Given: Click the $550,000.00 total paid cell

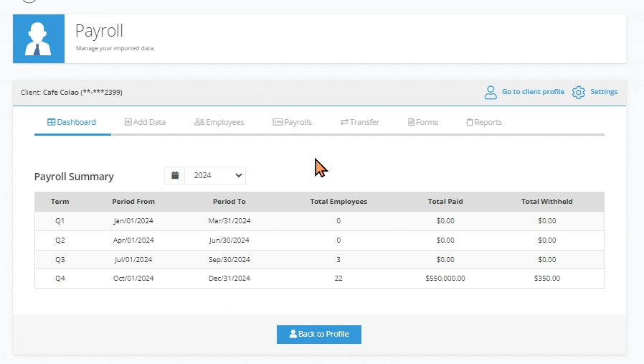Looking at the screenshot, I should [x=445, y=279].
